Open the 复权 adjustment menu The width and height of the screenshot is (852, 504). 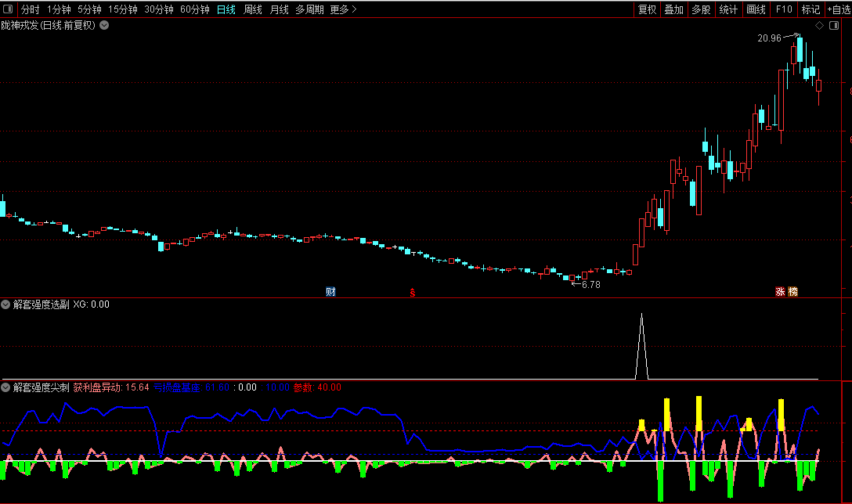[647, 9]
